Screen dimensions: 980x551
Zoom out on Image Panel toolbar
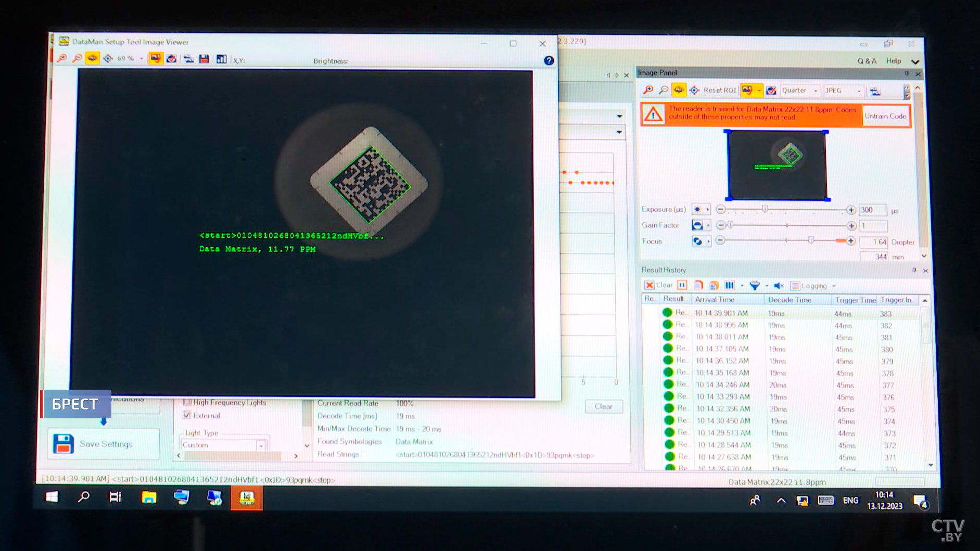pos(663,90)
